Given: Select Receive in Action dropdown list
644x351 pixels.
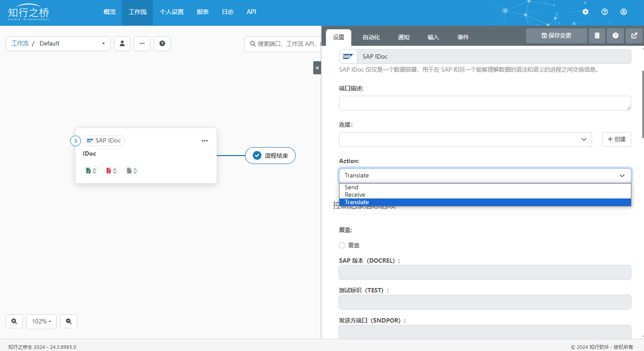Looking at the screenshot, I should (355, 195).
